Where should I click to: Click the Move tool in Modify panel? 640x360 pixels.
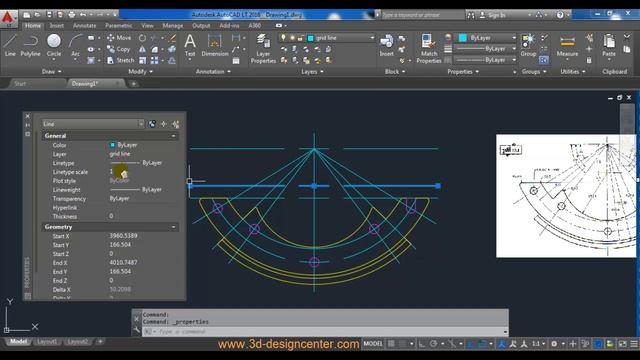(119, 38)
